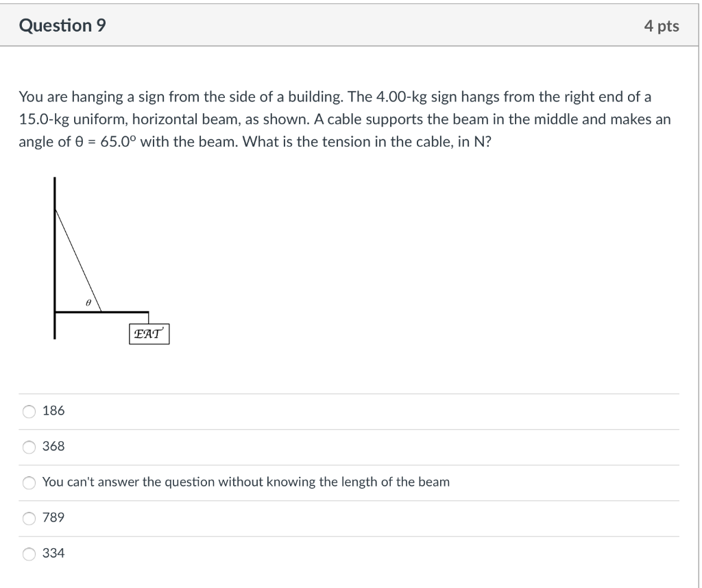Click the angle symbol theta in the figure
Viewport: 702px width, 588px height.
tap(87, 302)
